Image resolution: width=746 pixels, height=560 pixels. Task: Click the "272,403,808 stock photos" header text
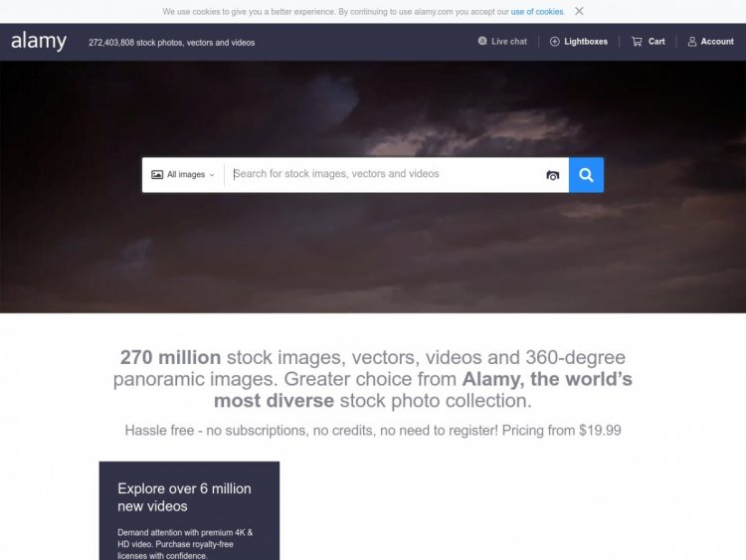[x=171, y=43]
